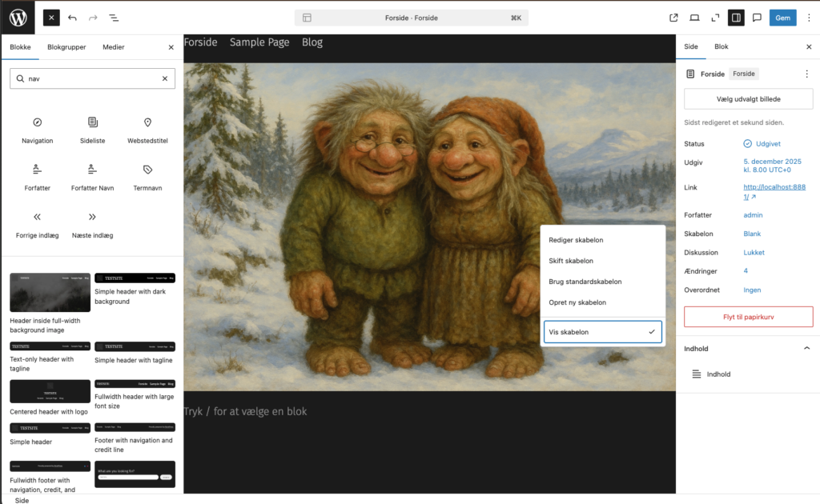Collapse the Indhold section
Image resolution: width=820 pixels, height=504 pixels.
coord(806,349)
